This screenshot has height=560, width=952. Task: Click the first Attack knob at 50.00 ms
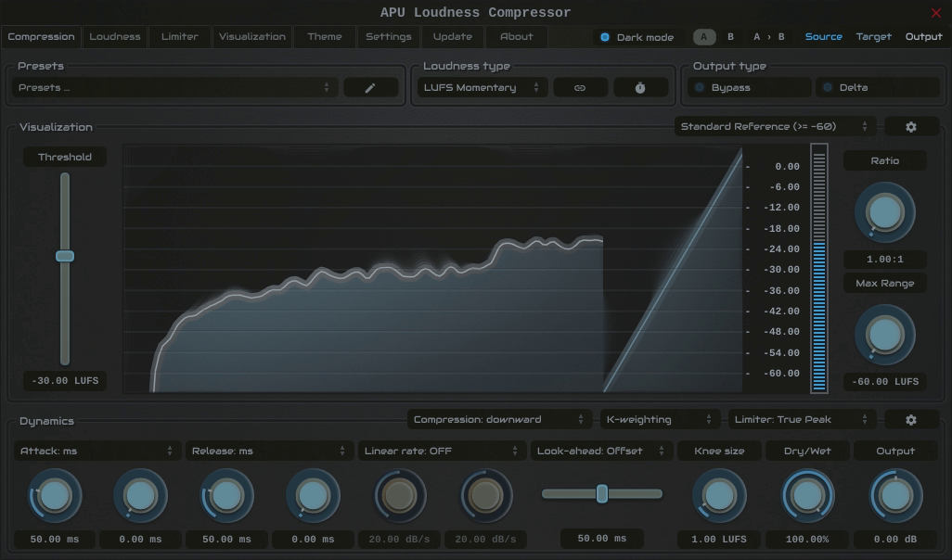[x=55, y=496]
